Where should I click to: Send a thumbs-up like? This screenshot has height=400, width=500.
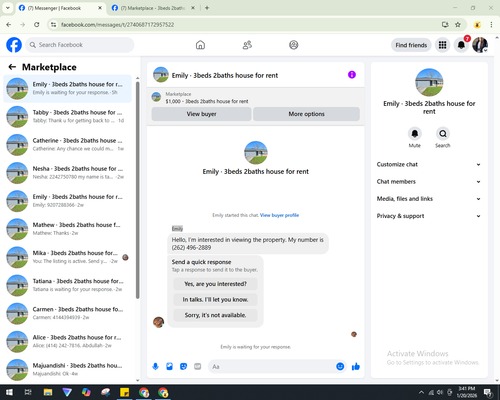point(356,367)
